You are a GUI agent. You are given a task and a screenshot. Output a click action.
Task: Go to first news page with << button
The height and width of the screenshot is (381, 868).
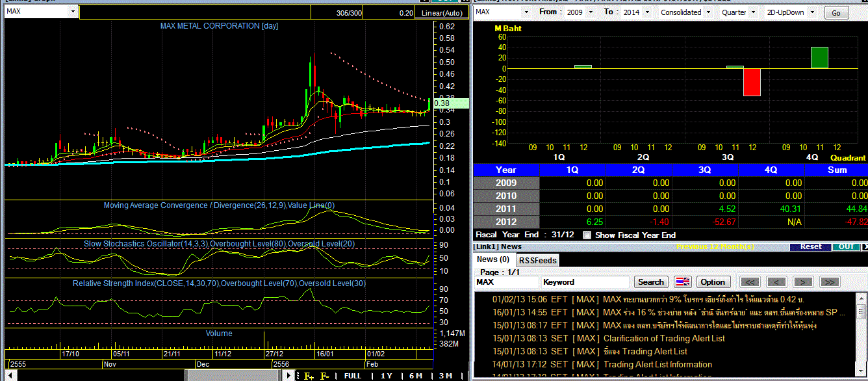tap(750, 282)
